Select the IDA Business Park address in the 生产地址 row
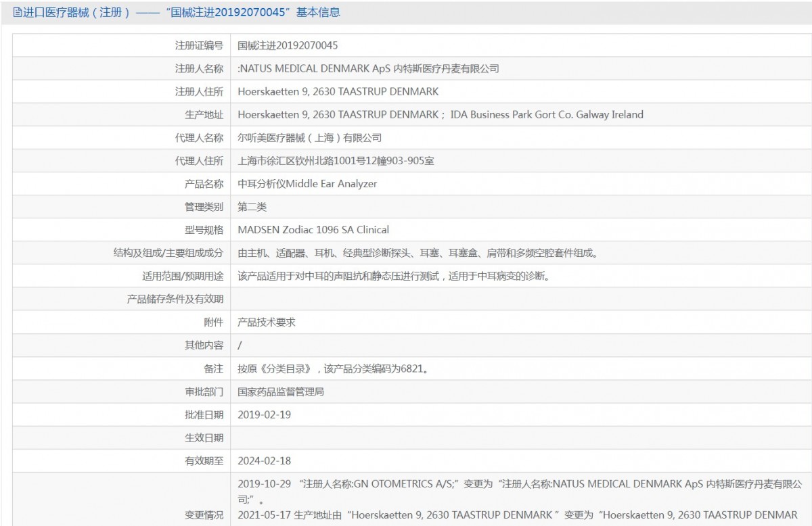 547,114
